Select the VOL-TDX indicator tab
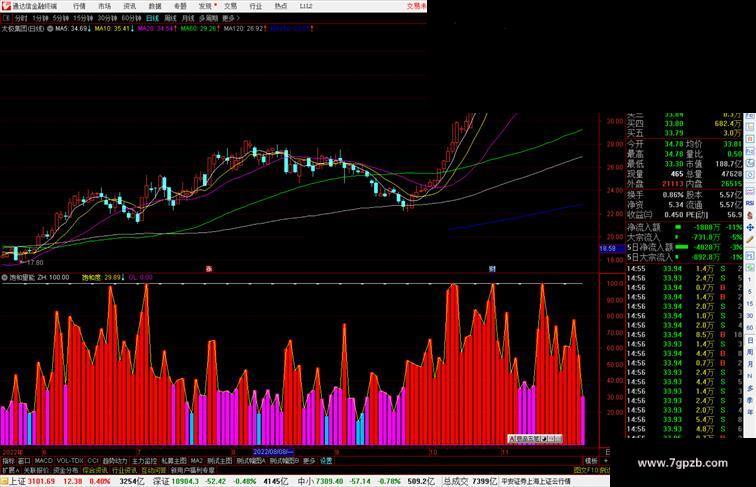The image size is (756, 487). point(70,461)
